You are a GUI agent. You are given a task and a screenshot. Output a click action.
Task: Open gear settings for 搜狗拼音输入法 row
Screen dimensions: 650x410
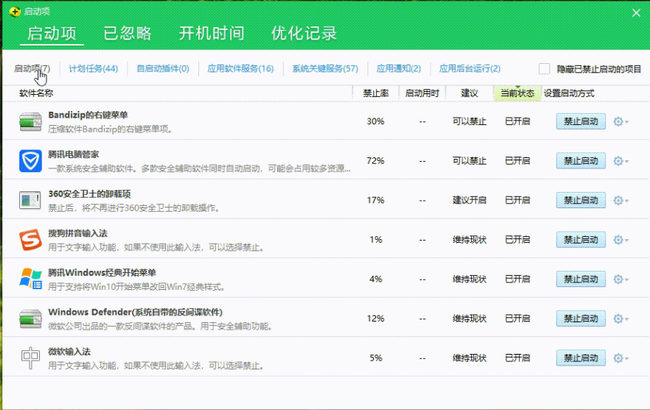coord(621,240)
